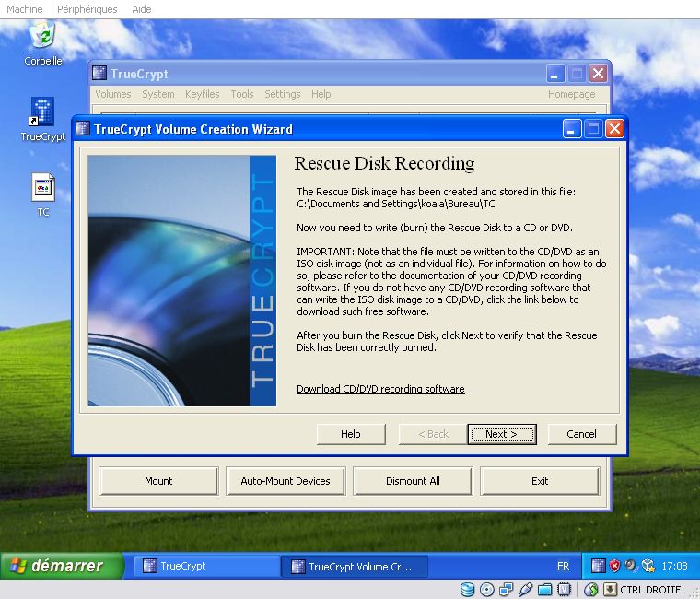The width and height of the screenshot is (700, 599).
Task: Click the 17:08 taskbar clock
Action: coord(674,566)
